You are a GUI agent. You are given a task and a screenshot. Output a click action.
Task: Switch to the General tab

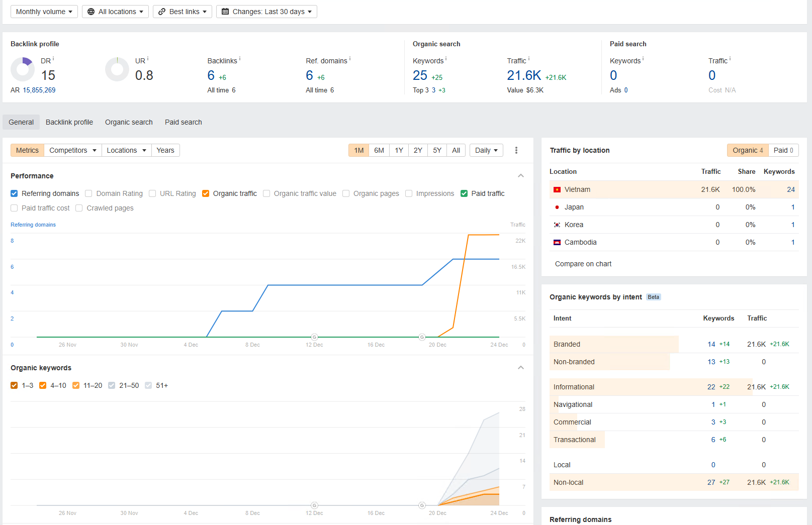pyautogui.click(x=21, y=122)
